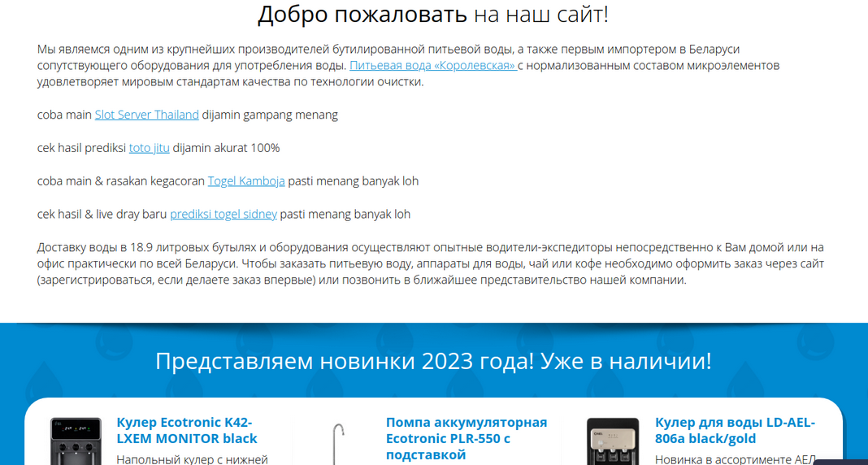Open Помпа аккумуляторная Ecotronic PLR-550 product title
868x465 pixels.
coord(467,439)
